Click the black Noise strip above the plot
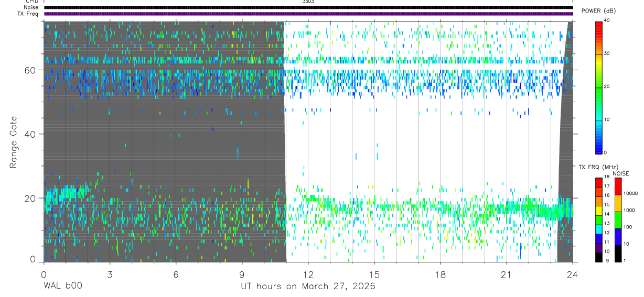The image size is (644, 297). click(308, 7)
